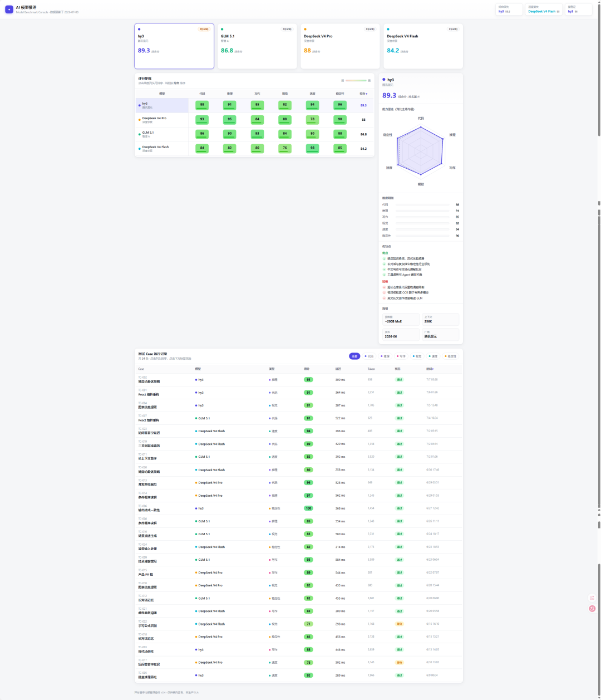Open case TC-011 row

point(299,457)
